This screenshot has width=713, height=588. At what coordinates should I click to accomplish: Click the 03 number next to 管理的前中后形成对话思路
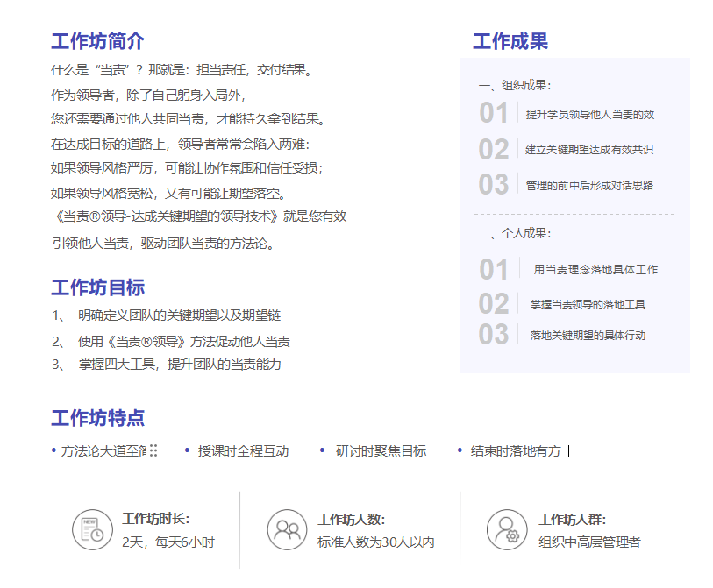494,185
